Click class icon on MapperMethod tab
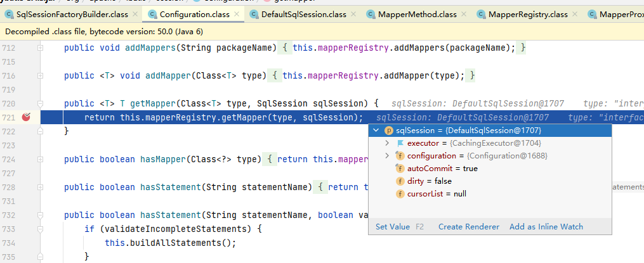This screenshot has width=644, height=263. [371, 15]
